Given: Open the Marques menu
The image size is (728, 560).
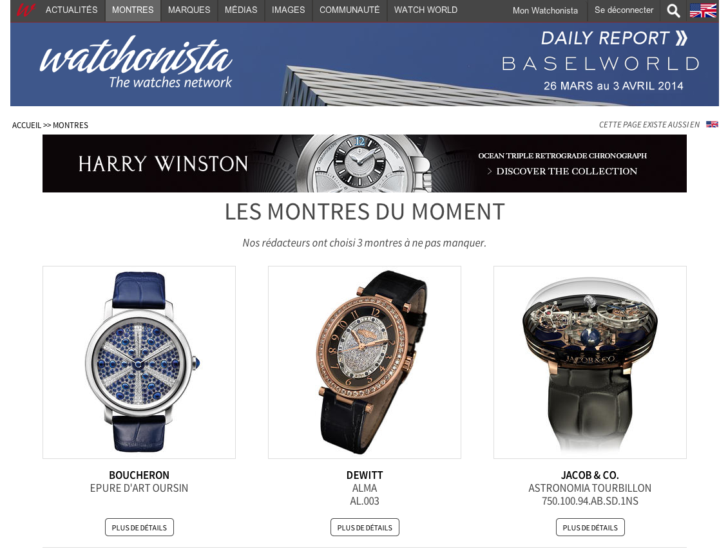Looking at the screenshot, I should click(x=189, y=10).
